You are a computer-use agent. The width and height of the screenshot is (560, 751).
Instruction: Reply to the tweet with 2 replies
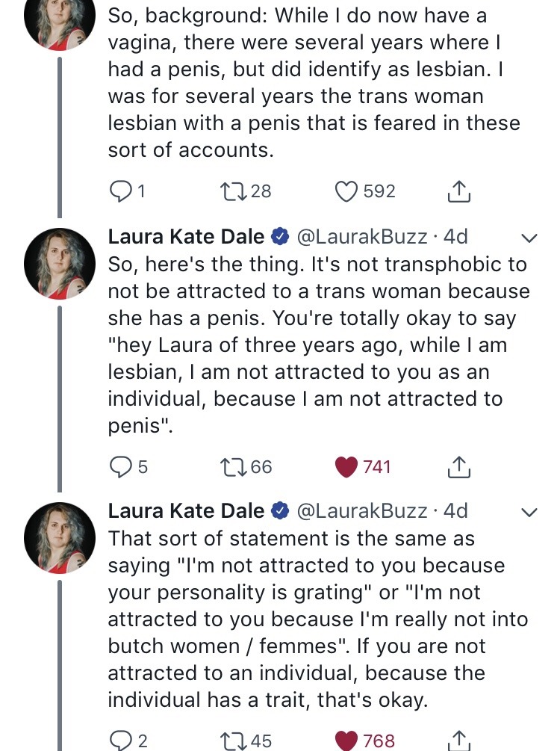pos(120,741)
